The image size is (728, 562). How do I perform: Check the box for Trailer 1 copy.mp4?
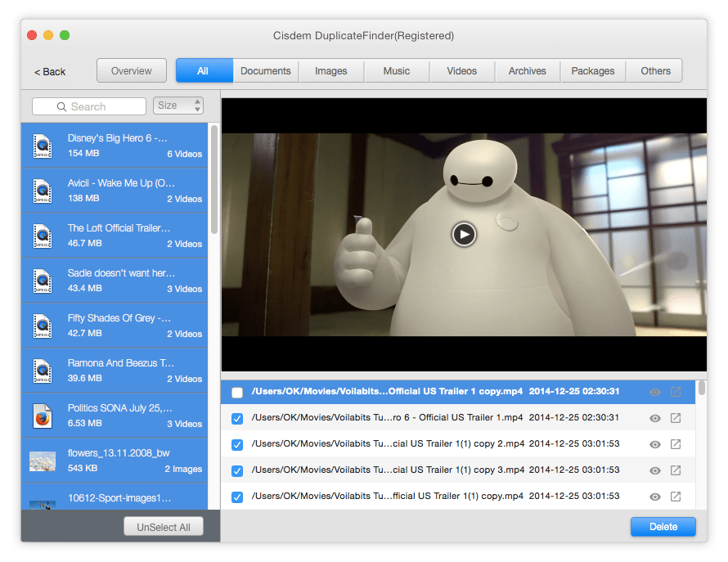(237, 393)
